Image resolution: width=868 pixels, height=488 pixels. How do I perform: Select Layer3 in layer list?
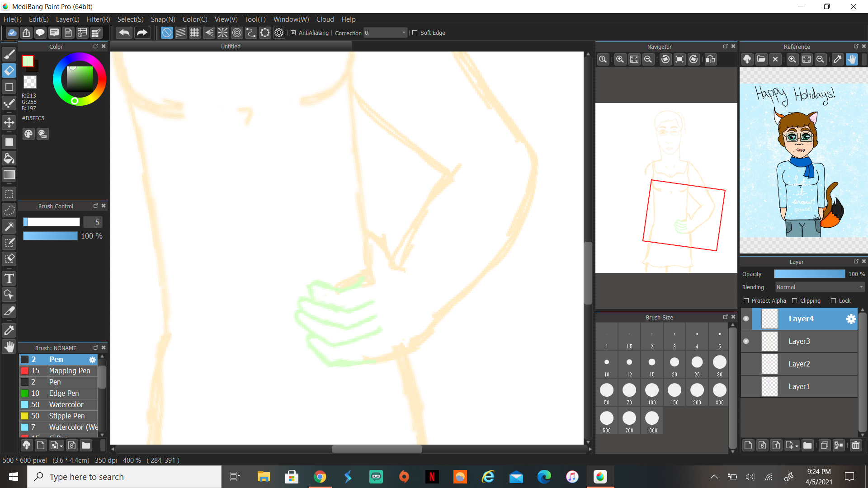point(799,342)
